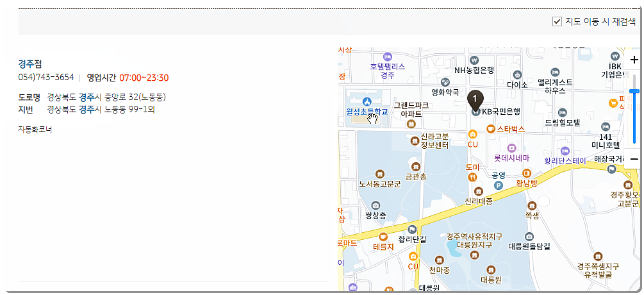
Task: Zoom out with the map minus button
Action: [x=634, y=159]
